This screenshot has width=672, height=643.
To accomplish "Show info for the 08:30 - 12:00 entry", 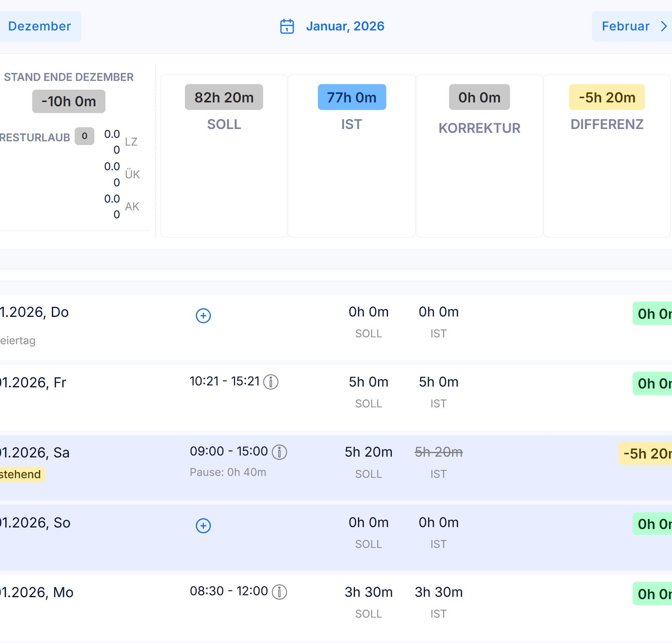I will coord(279,592).
